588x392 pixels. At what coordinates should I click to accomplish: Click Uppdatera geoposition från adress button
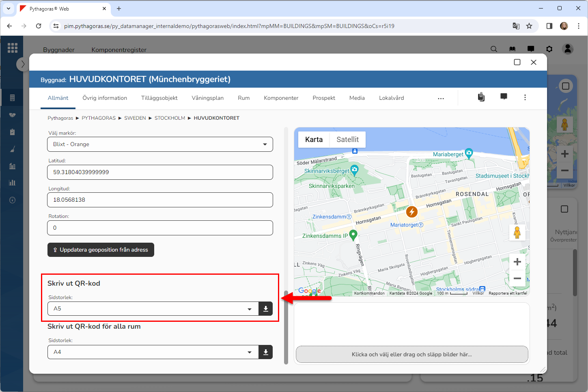pos(101,250)
